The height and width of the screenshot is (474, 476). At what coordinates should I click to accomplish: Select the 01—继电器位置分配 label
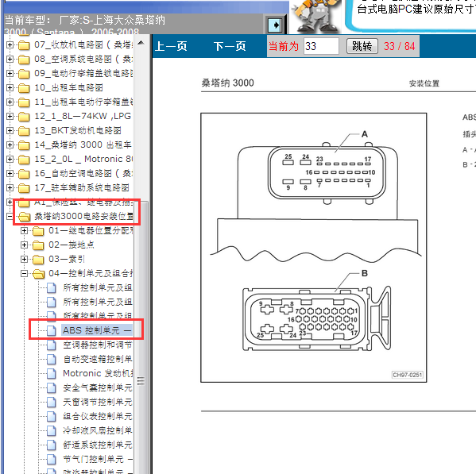[91, 231]
